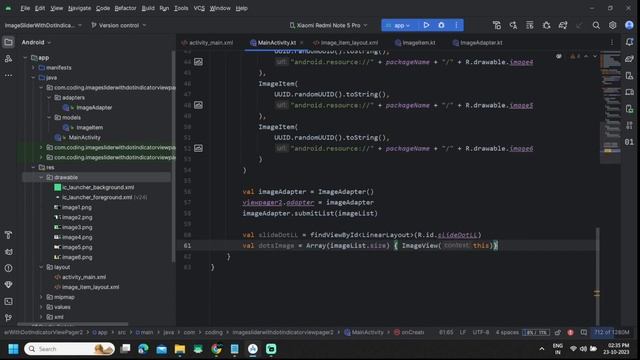Click the MainActivity breadcrumb
The image size is (640, 360).
[x=364, y=332]
